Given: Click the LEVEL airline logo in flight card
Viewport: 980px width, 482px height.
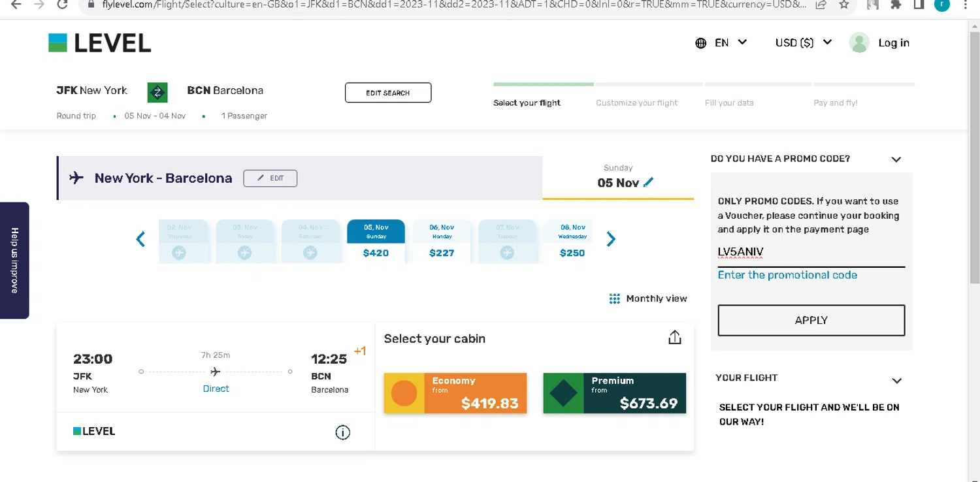Looking at the screenshot, I should tap(94, 431).
